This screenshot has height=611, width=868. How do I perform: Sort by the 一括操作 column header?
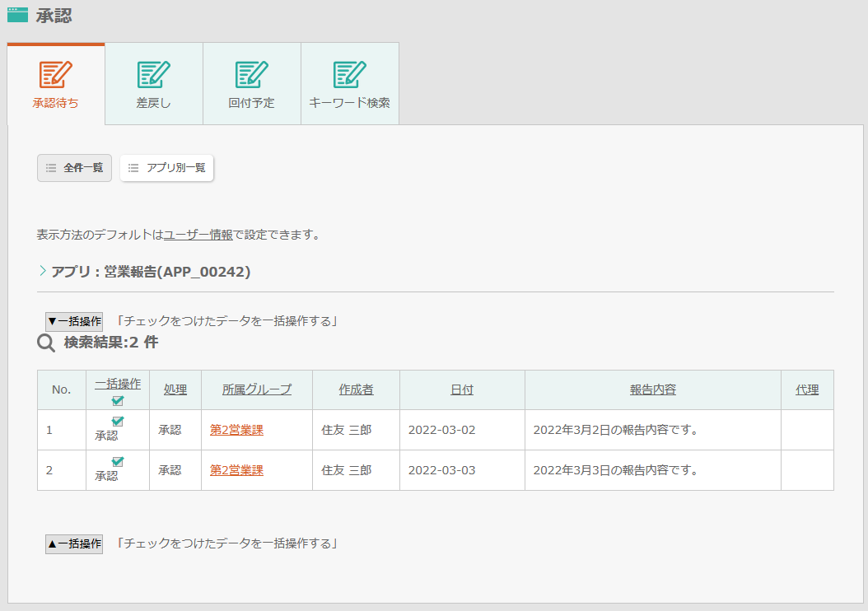point(118,384)
